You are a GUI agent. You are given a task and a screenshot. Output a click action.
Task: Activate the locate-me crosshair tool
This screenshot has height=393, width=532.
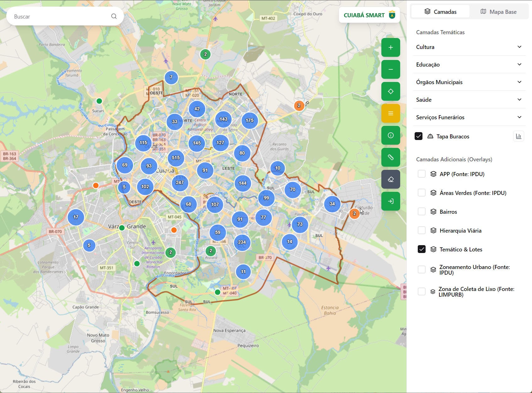pyautogui.click(x=390, y=91)
